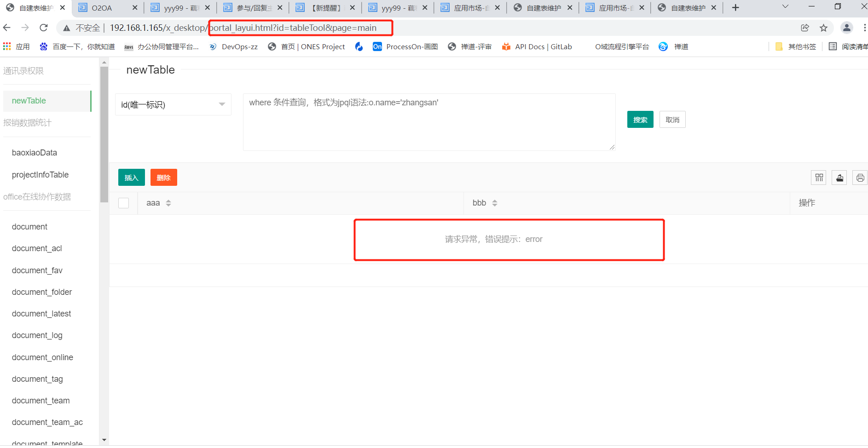
Task: Open the id(唯一标识) field dropdown
Action: point(173,104)
